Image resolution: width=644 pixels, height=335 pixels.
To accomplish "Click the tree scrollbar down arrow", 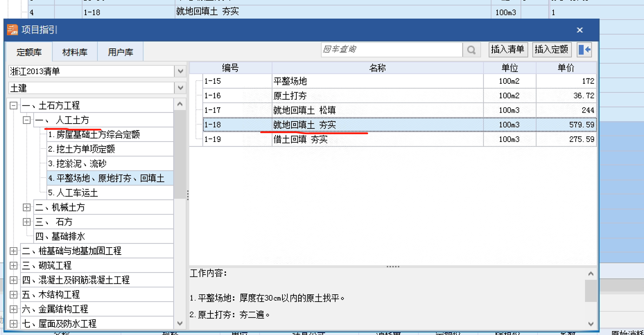I will 180,323.
